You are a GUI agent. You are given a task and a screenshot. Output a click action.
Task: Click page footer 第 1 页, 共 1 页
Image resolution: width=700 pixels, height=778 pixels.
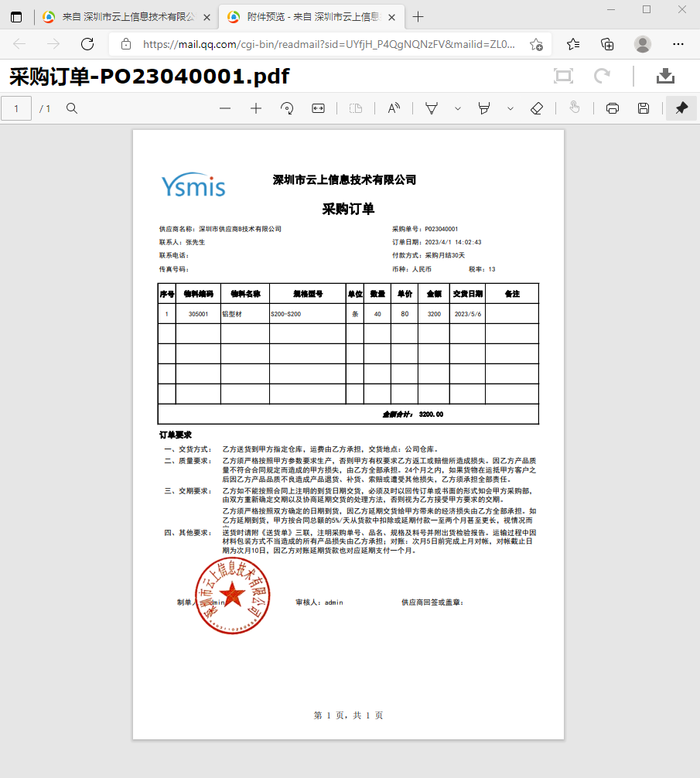(348, 715)
